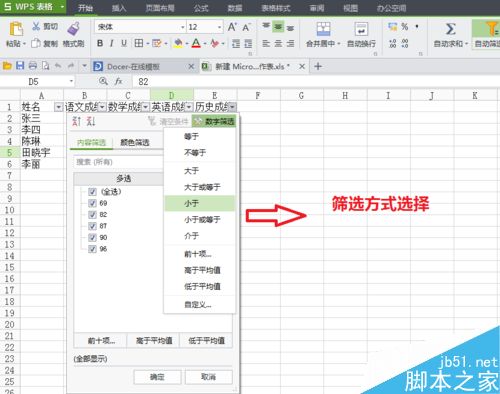Click the 前十项... button at panel bottom
The height and width of the screenshot is (394, 500).
[101, 341]
